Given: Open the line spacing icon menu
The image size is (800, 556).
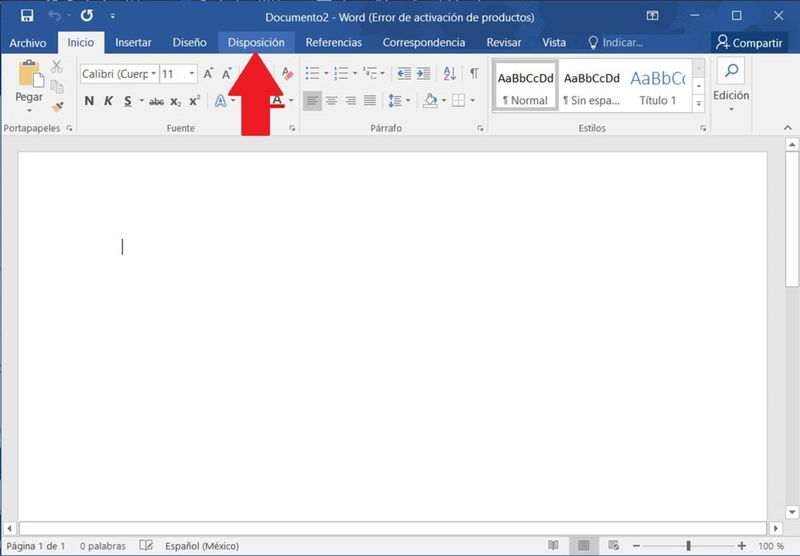Looking at the screenshot, I should [395, 101].
